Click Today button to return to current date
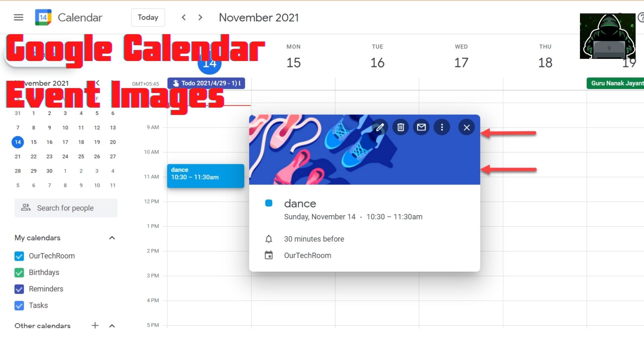 click(148, 18)
